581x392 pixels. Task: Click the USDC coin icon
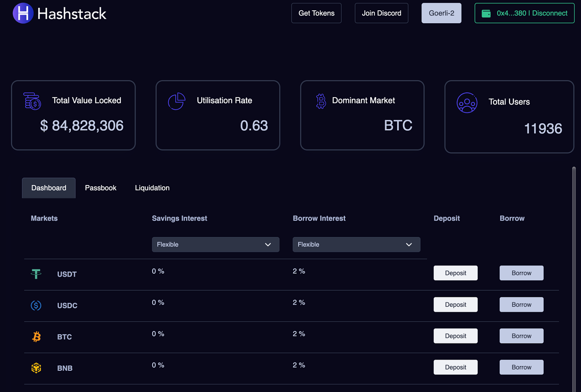coord(36,305)
